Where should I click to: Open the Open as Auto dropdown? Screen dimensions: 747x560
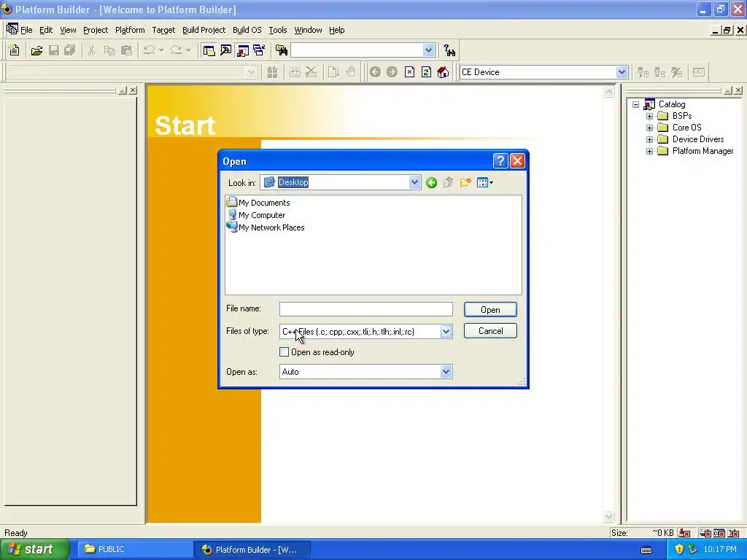tap(446, 371)
